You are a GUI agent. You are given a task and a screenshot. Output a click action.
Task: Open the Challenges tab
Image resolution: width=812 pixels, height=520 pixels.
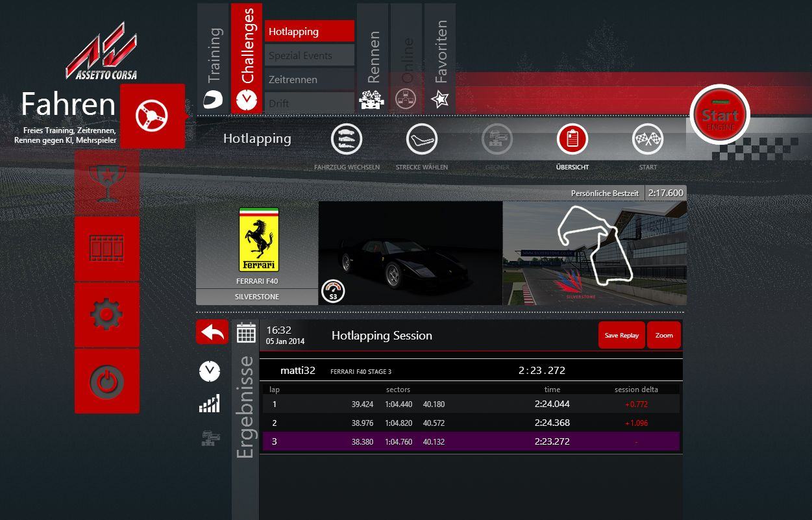click(247, 58)
